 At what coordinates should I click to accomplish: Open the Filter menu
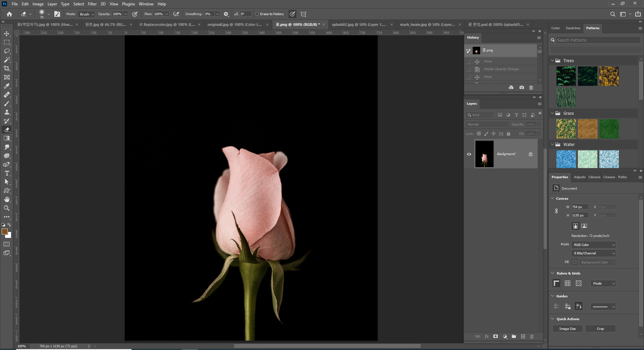click(x=92, y=4)
